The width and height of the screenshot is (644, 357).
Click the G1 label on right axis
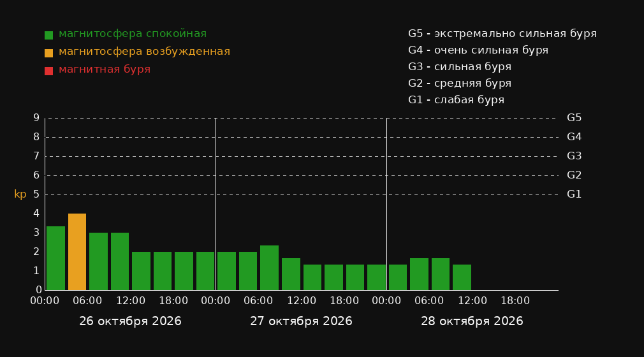coord(574,194)
